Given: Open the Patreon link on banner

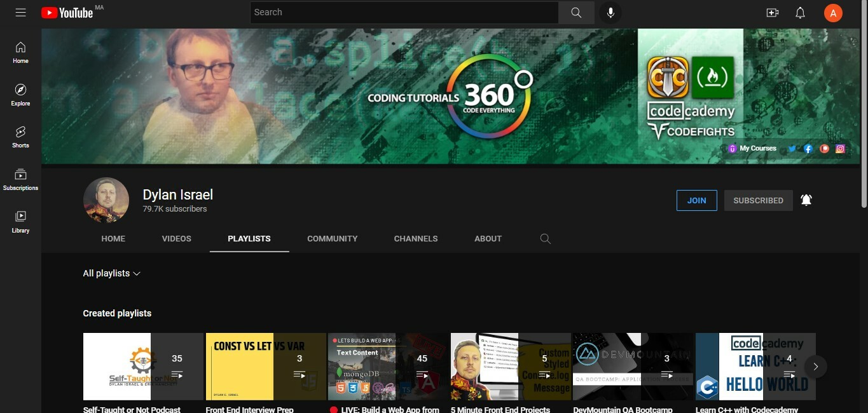Looking at the screenshot, I should pos(824,149).
